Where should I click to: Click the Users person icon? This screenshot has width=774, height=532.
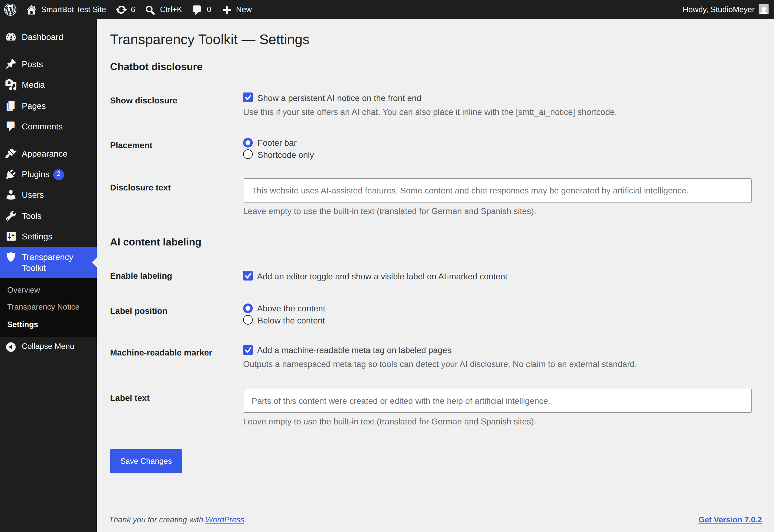[x=11, y=195]
